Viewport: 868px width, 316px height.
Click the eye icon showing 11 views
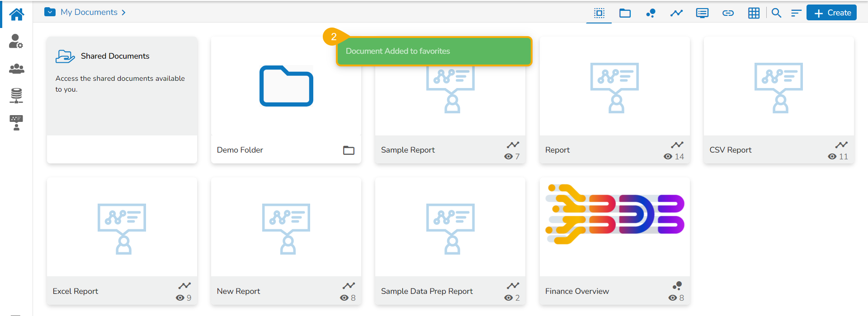[832, 157]
